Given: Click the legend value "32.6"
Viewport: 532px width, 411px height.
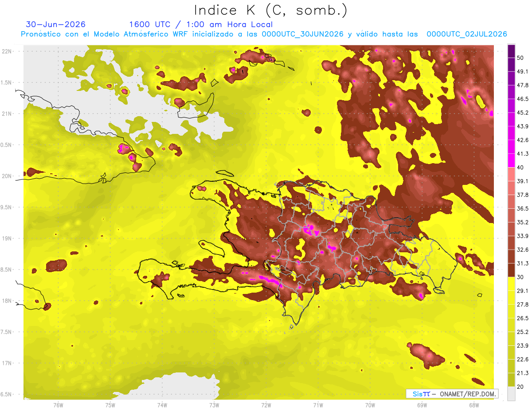Looking at the screenshot, I should pyautogui.click(x=522, y=250).
